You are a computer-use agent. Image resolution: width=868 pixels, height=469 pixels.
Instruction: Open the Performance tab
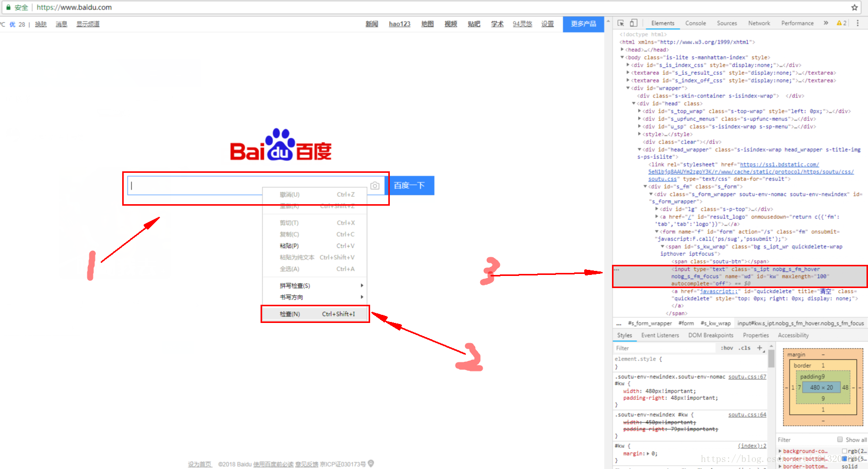tap(797, 23)
